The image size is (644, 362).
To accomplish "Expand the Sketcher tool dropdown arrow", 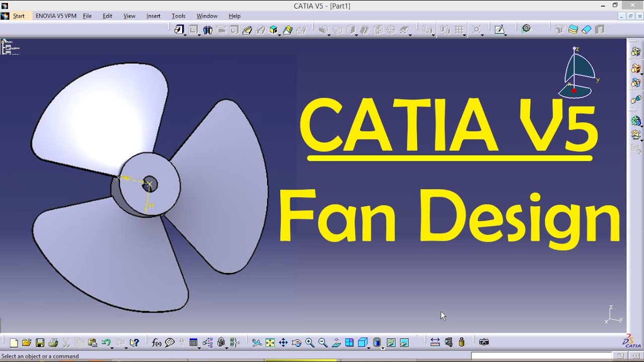I will click(x=505, y=35).
